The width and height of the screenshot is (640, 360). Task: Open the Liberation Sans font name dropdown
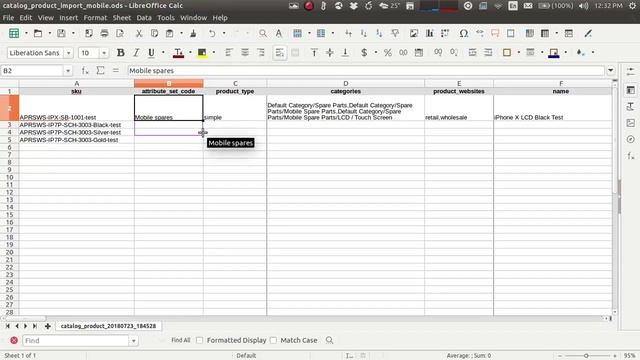[69, 53]
